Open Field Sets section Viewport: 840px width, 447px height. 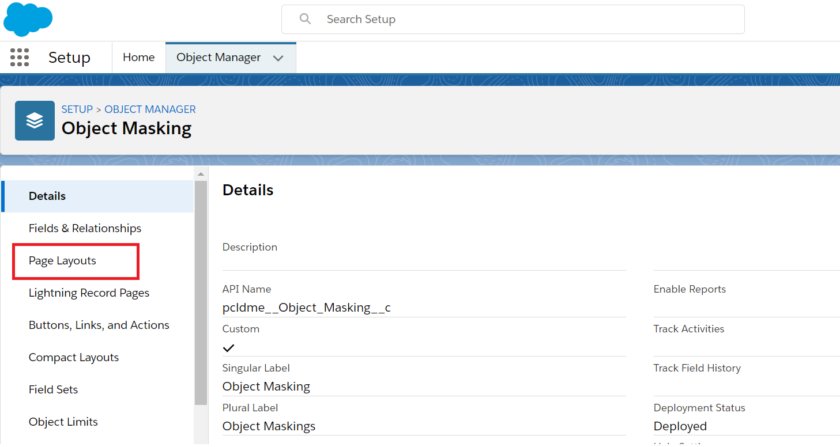pyautogui.click(x=53, y=390)
